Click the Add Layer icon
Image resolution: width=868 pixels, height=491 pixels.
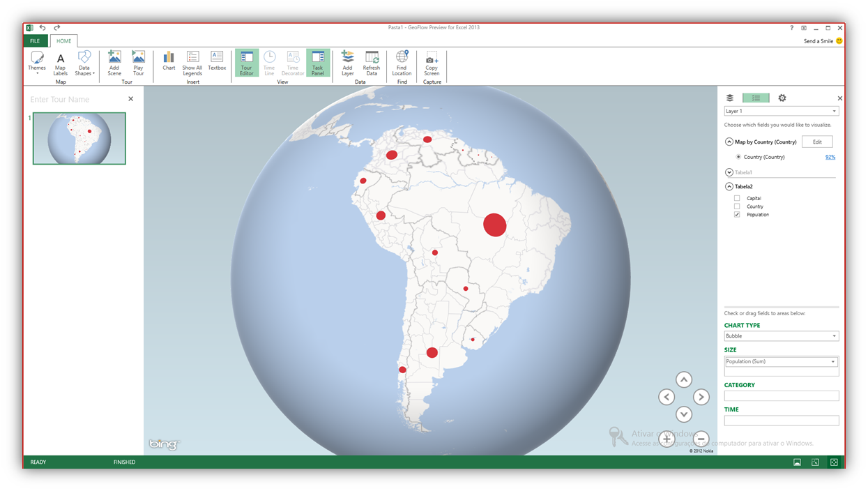click(x=347, y=63)
